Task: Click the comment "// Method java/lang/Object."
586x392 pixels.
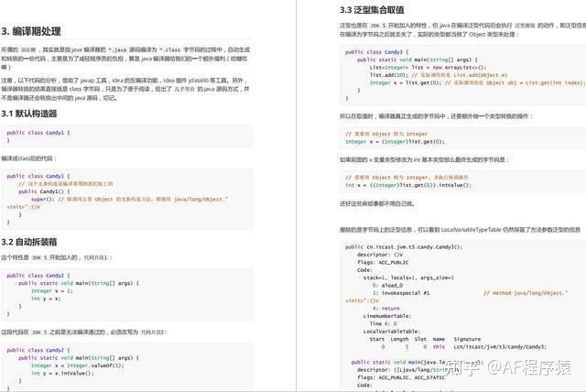Action: [526, 293]
